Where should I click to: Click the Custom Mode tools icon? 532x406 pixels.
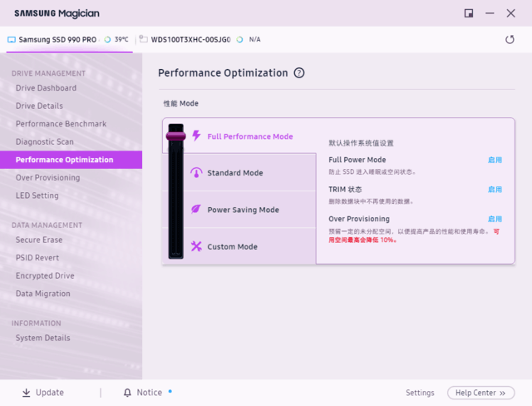coord(196,246)
